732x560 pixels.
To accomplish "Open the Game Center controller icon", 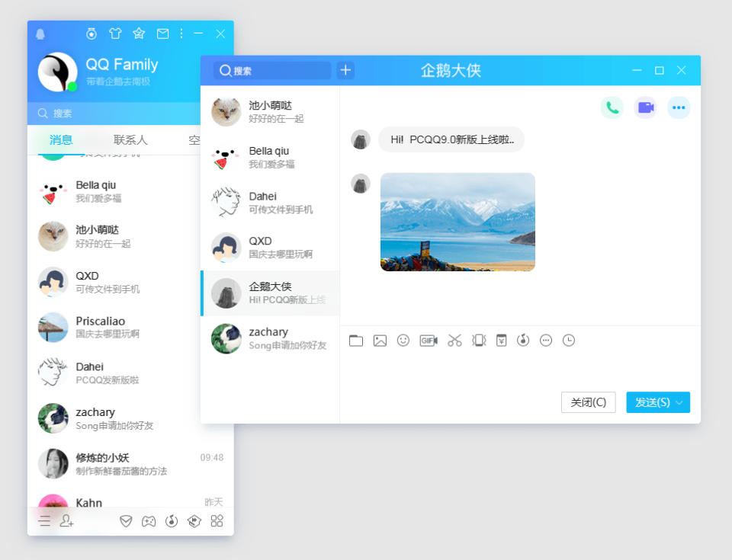I will (148, 520).
